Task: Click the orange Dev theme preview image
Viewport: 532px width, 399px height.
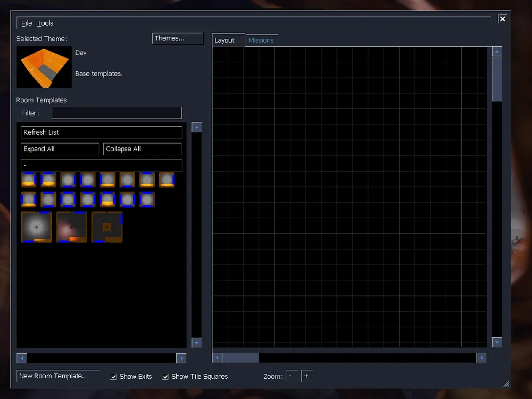Action: (x=44, y=67)
